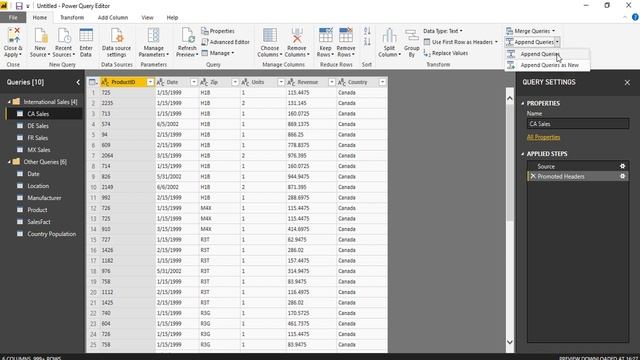This screenshot has width=640, height=360.
Task: Click the table select-all corner icon
Action: [93, 82]
